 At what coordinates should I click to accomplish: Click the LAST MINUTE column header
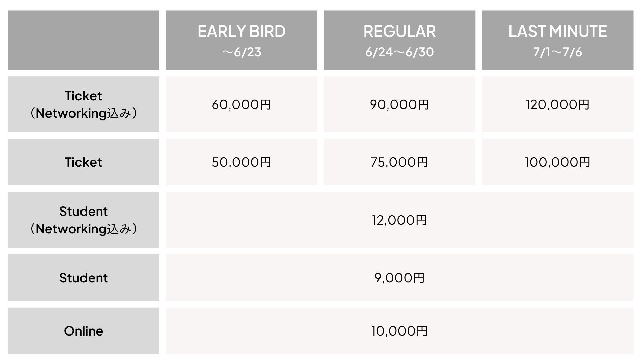click(557, 32)
